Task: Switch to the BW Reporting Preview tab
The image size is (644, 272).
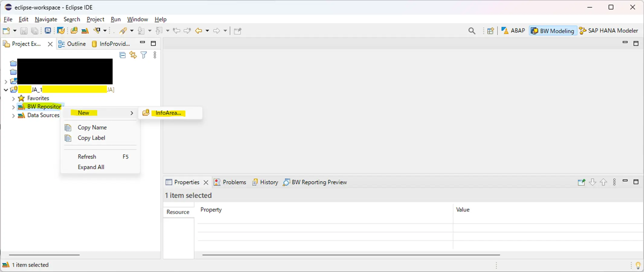Action: (x=315, y=182)
